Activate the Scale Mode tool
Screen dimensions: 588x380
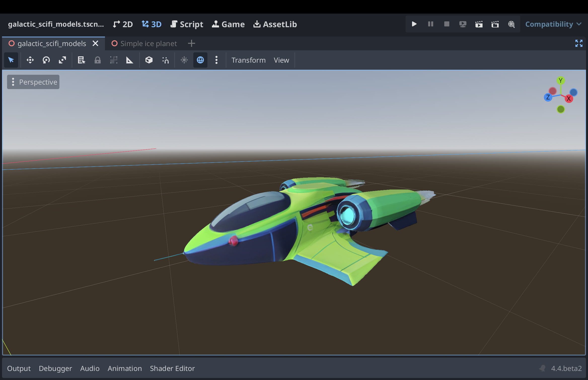point(62,60)
